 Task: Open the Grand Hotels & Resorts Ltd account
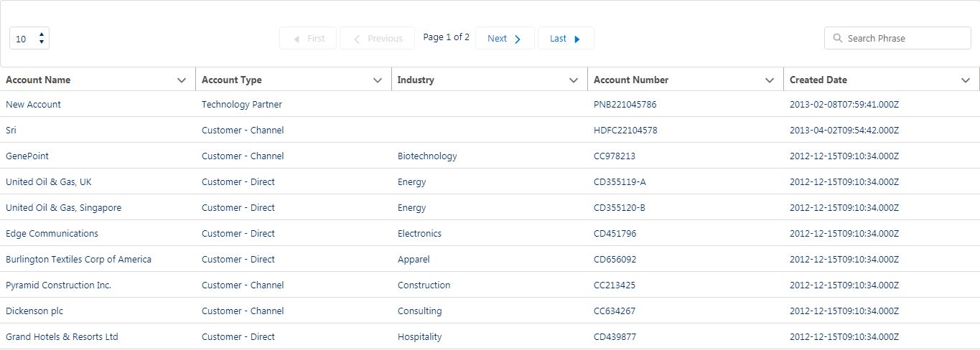pos(62,337)
